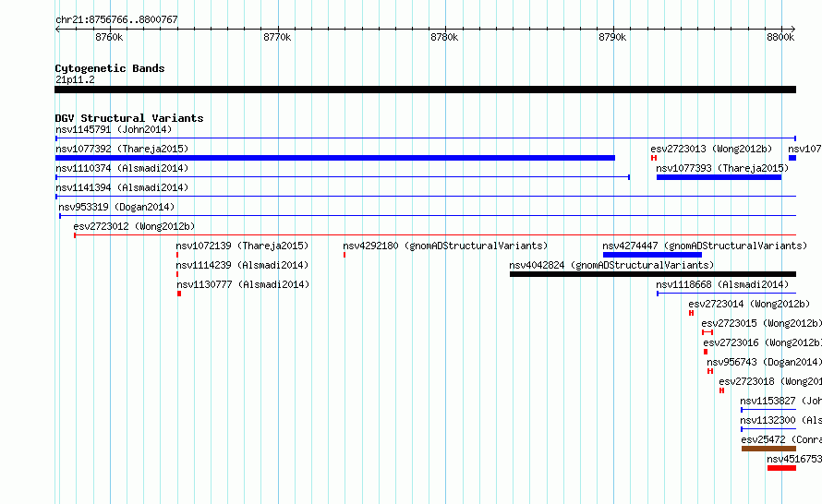Click nsv1072139 (Thareja2015) label
This screenshot has height=504, width=822.
click(x=242, y=246)
